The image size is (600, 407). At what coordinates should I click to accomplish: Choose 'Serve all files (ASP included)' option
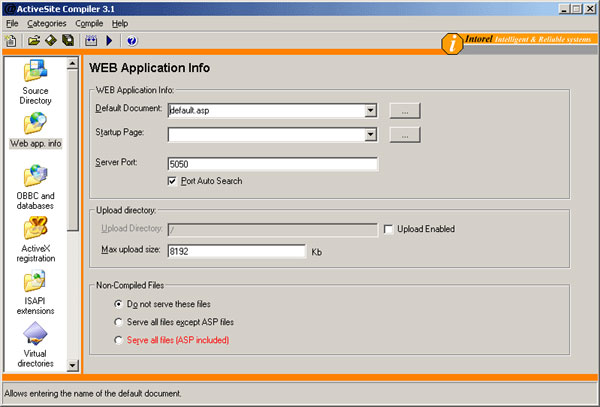pos(119,340)
